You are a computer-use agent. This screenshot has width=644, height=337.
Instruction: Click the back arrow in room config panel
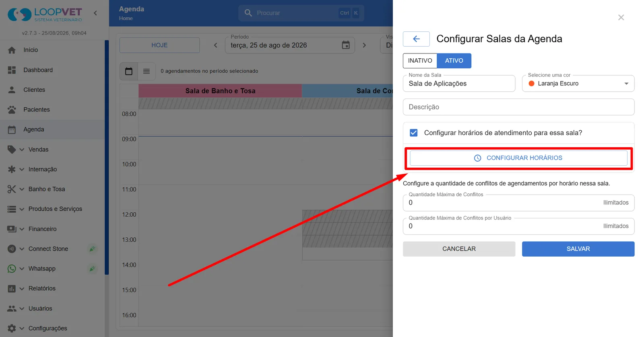pyautogui.click(x=416, y=39)
